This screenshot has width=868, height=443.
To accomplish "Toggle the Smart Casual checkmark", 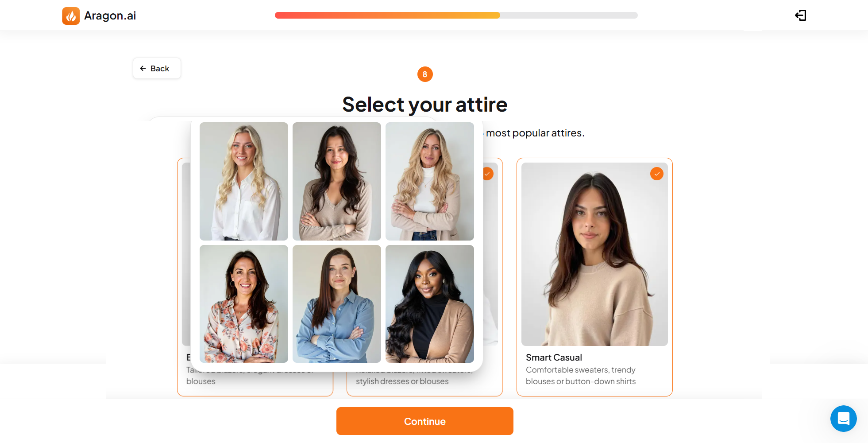I will click(657, 174).
